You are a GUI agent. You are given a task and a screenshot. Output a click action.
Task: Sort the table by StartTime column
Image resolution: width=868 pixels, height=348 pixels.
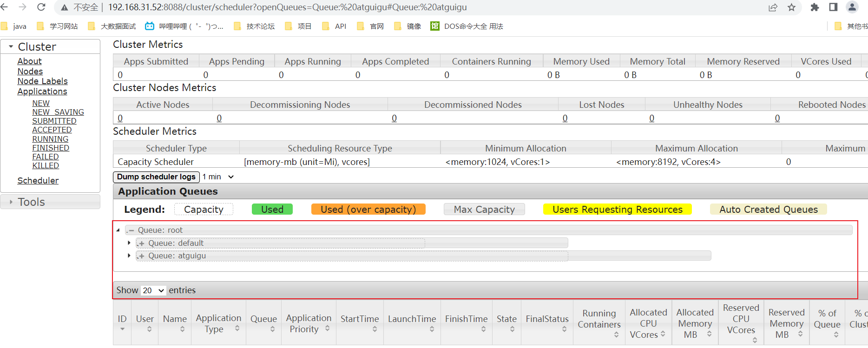[x=360, y=323]
